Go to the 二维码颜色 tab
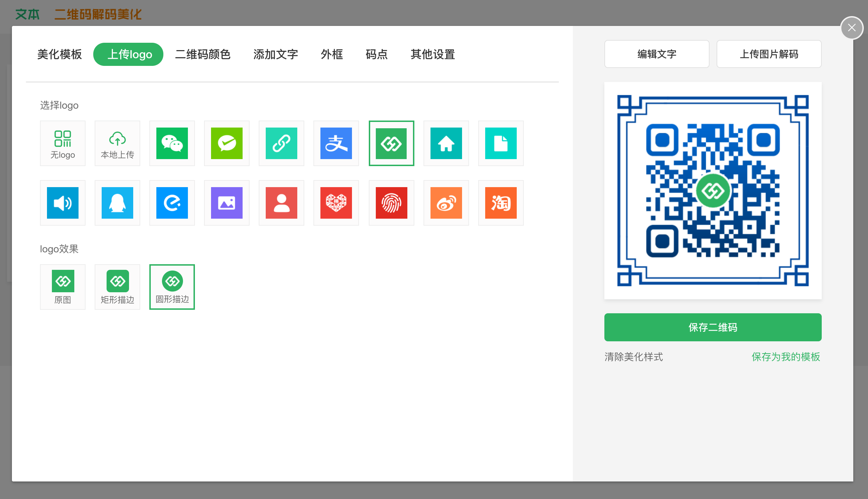The height and width of the screenshot is (499, 868). click(x=203, y=54)
